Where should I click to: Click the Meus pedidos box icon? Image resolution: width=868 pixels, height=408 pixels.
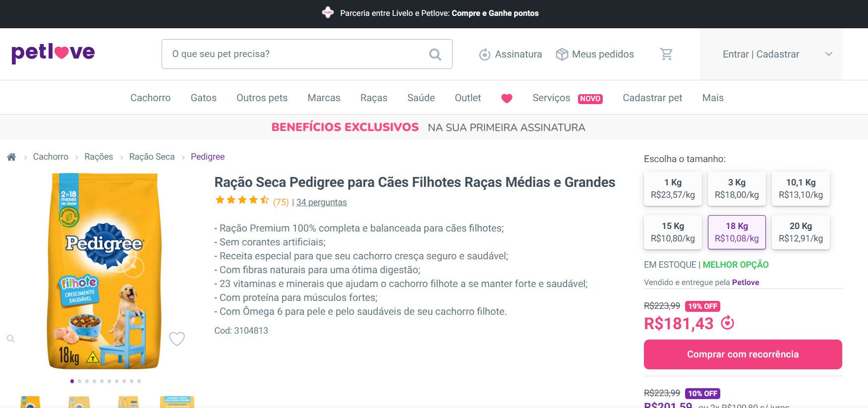pos(562,55)
